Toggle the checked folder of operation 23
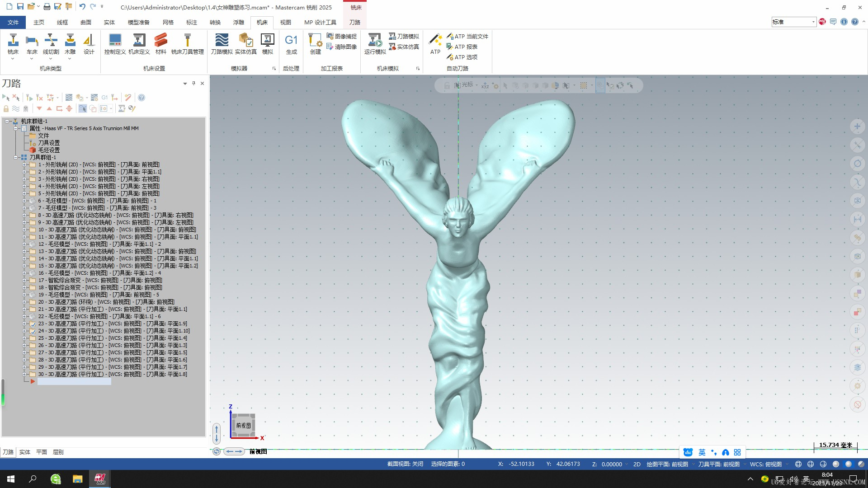The height and width of the screenshot is (488, 868). [x=33, y=324]
